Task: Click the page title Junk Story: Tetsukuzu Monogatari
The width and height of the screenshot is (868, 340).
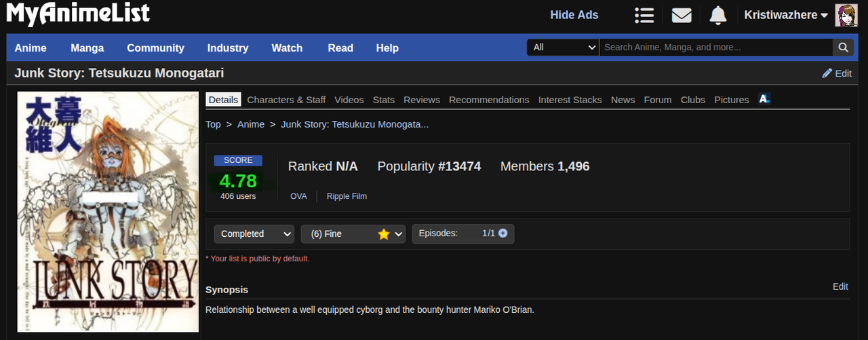Action: coord(119,73)
